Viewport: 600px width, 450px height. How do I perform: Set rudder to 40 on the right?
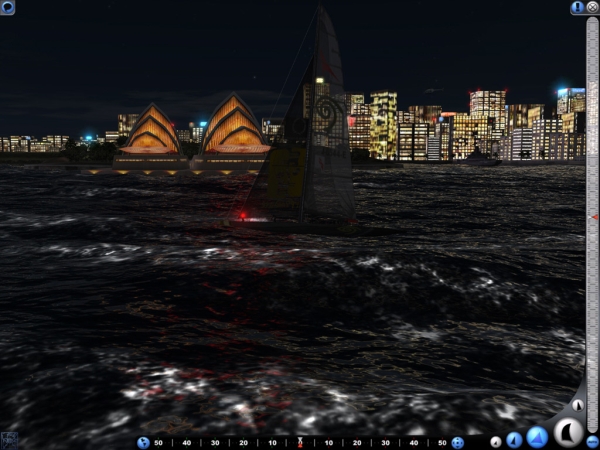[x=414, y=442]
